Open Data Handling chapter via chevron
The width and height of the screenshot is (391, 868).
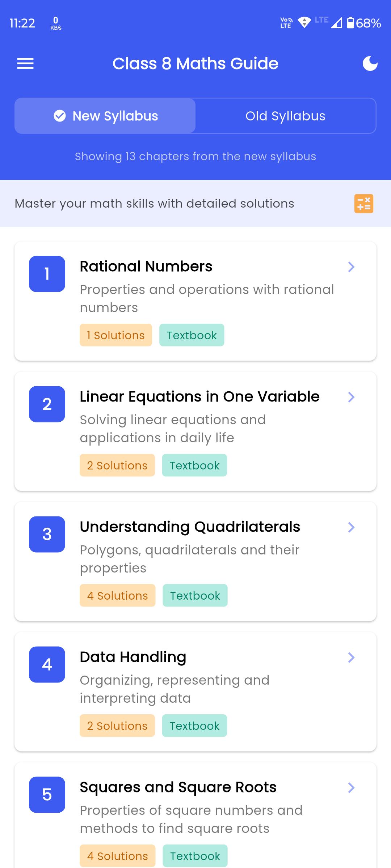(x=351, y=658)
